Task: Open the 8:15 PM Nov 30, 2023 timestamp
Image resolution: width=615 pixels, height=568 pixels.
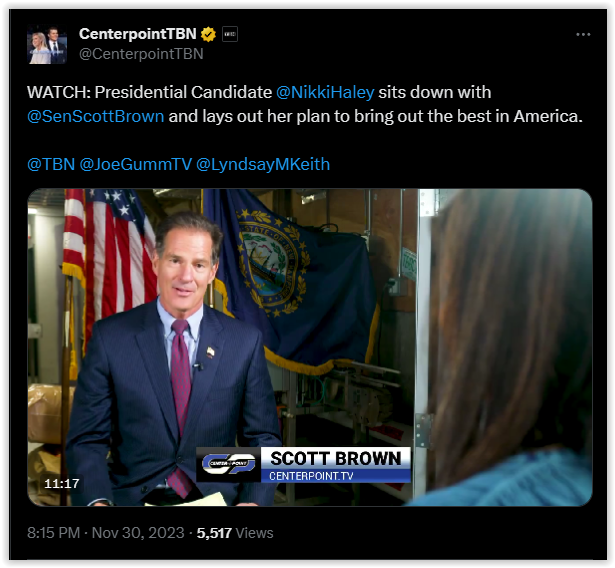Action: [106, 533]
